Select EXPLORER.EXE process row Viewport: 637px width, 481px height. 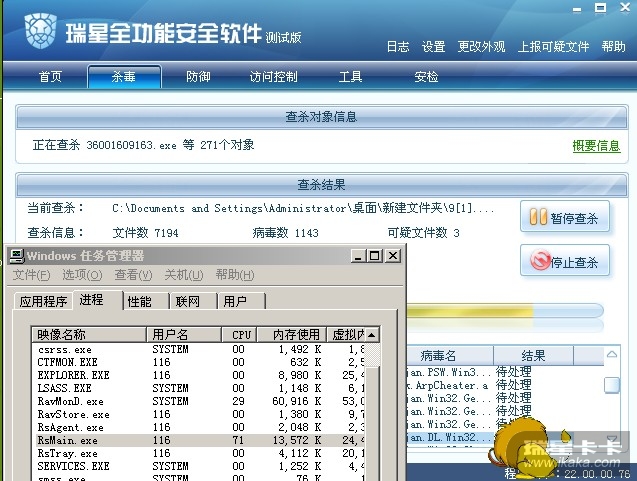[x=199, y=375]
